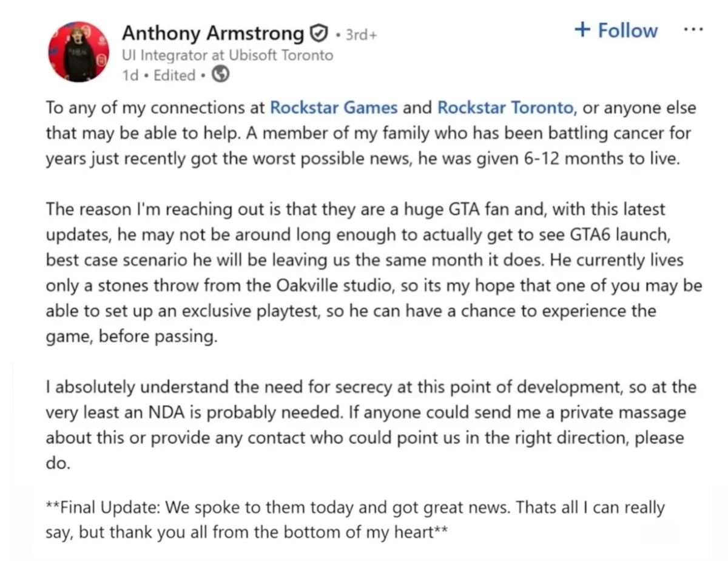728x561 pixels.
Task: Click the plus icon beside Follow
Action: 582,29
